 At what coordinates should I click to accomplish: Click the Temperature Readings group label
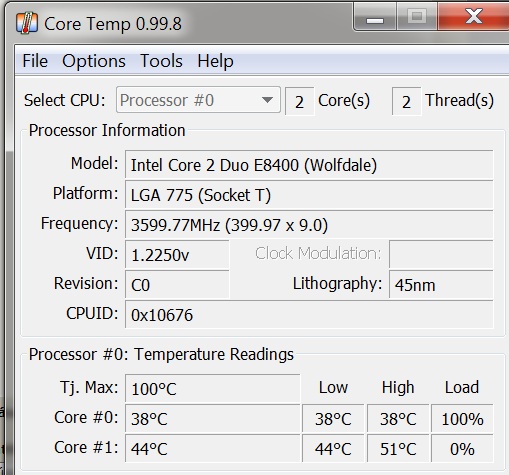161,354
